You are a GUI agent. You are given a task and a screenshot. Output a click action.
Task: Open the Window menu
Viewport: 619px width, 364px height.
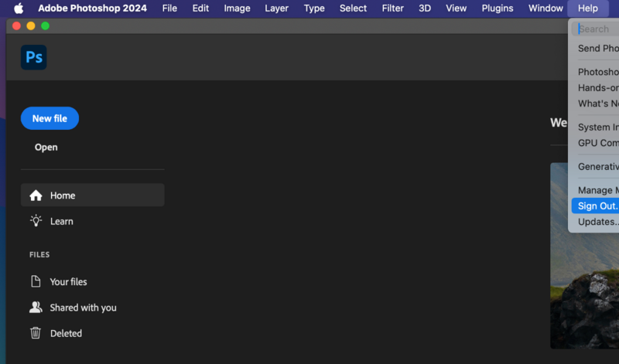(x=545, y=9)
